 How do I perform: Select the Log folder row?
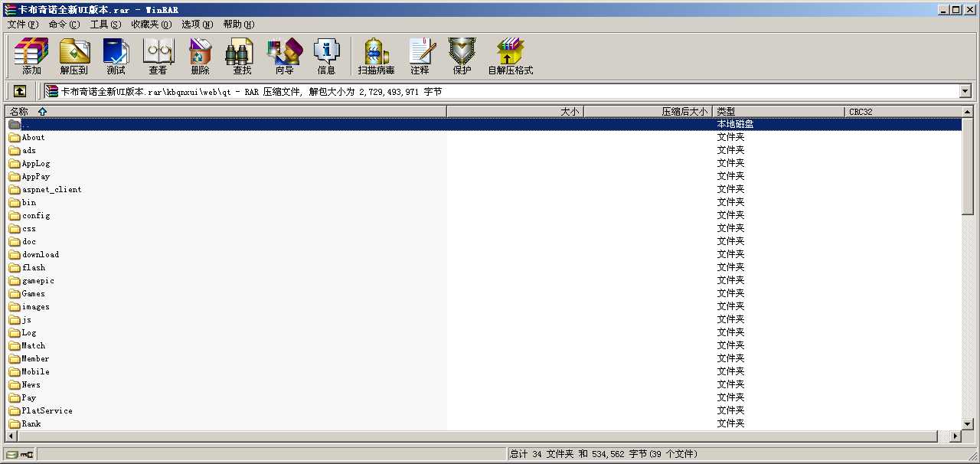484,333
